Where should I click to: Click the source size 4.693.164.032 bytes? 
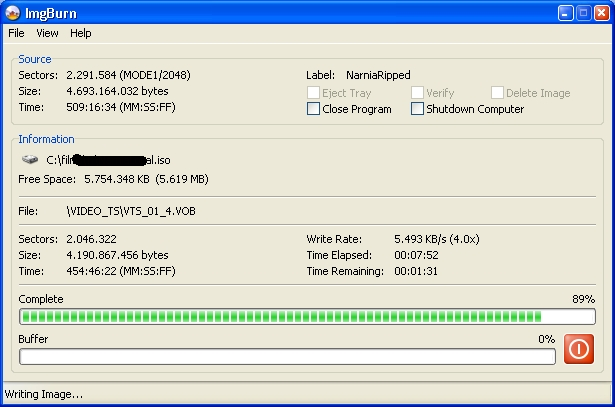point(117,91)
